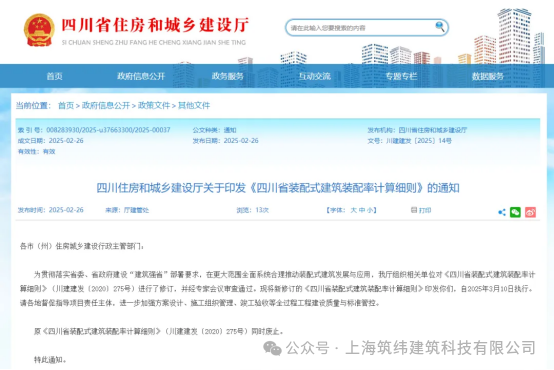Viewport: 554px width, 370px height.
Task: Share the article via WeChat icon
Action: point(515,212)
